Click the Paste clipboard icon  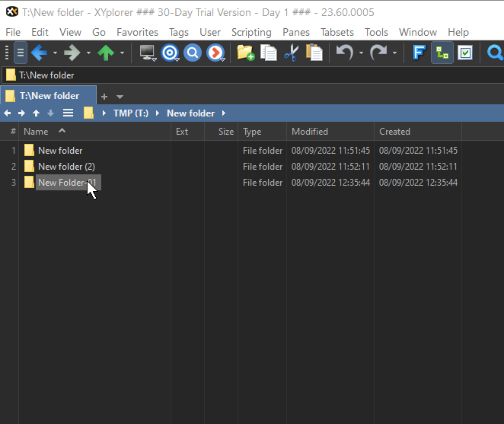[314, 53]
